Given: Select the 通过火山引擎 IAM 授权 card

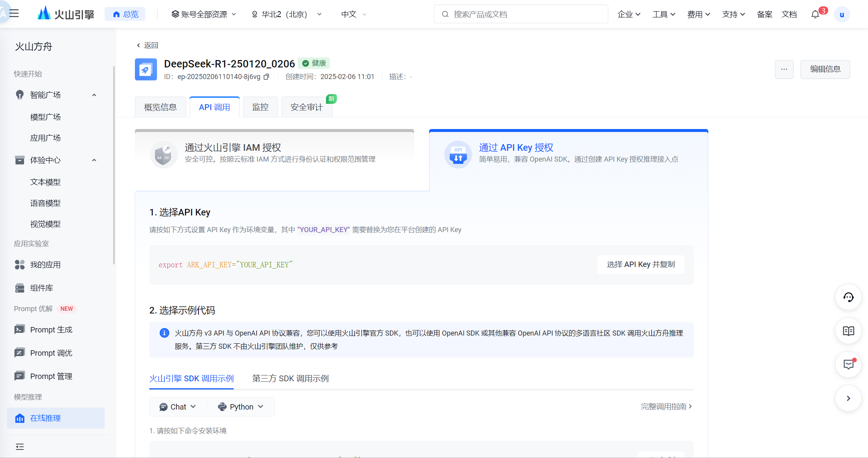Looking at the screenshot, I should (x=274, y=160).
